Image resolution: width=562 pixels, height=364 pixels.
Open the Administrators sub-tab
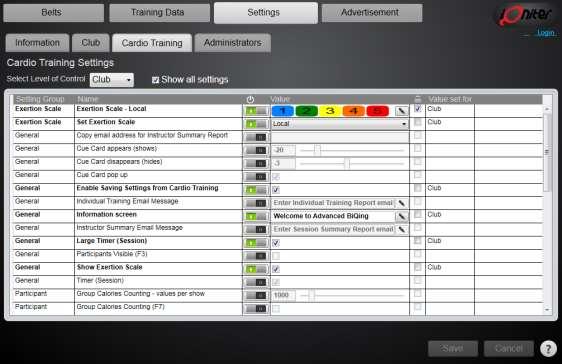tap(233, 43)
